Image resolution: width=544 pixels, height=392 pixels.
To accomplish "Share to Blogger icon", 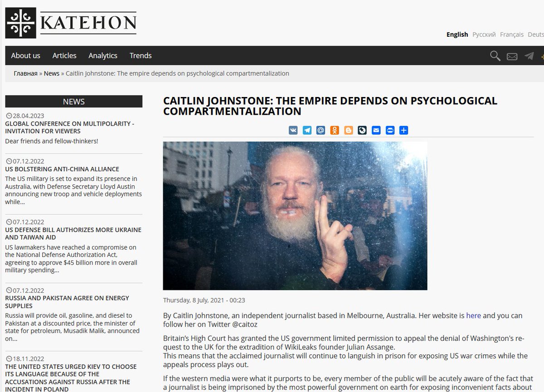I will click(x=349, y=131).
